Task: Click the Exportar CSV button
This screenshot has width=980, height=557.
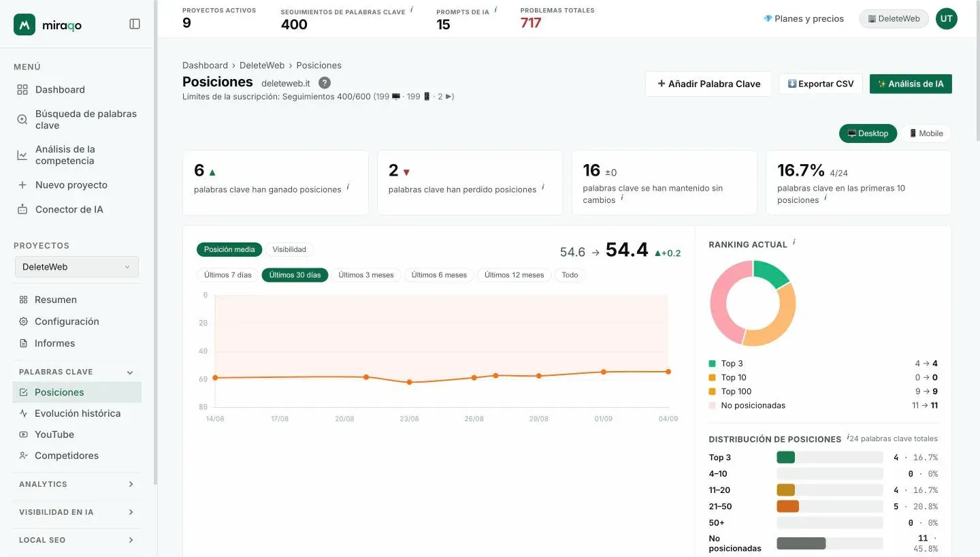Action: click(821, 84)
